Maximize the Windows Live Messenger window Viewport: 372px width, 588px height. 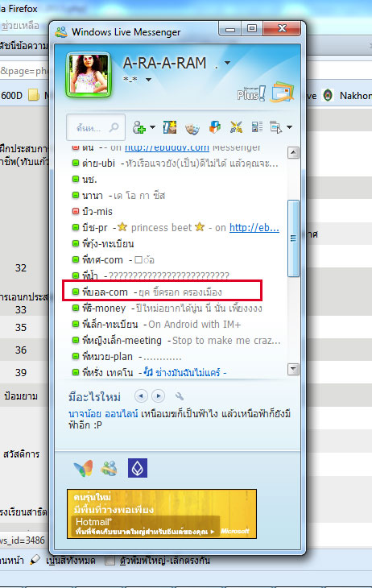tap(252, 28)
